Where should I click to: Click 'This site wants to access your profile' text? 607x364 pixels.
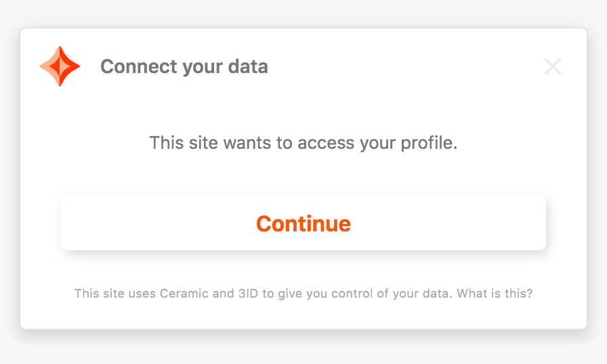[x=303, y=143]
